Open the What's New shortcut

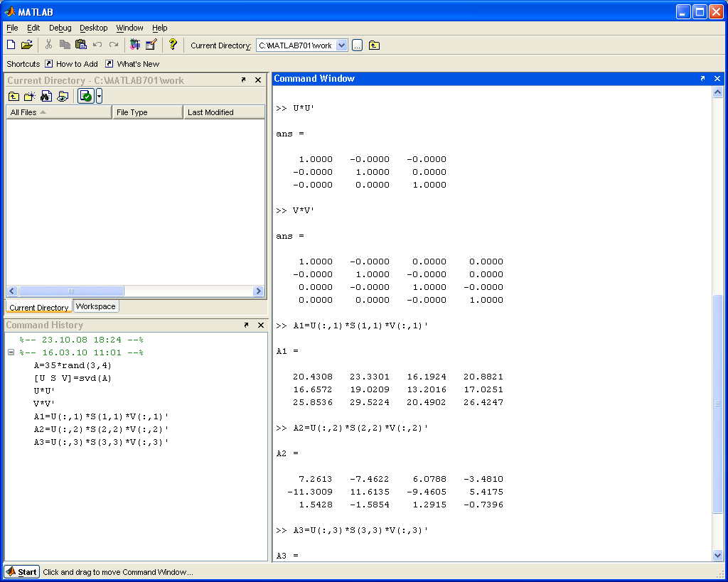132,64
